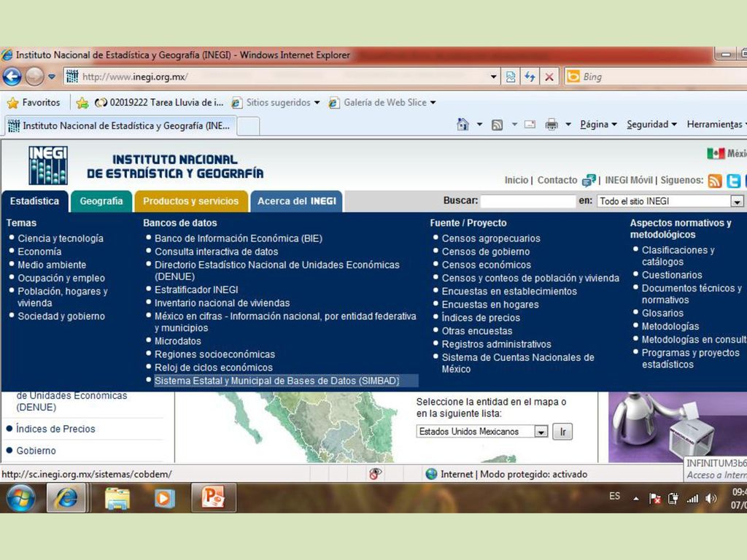Open the Herramientas menu
This screenshot has height=560, width=747.
(716, 124)
